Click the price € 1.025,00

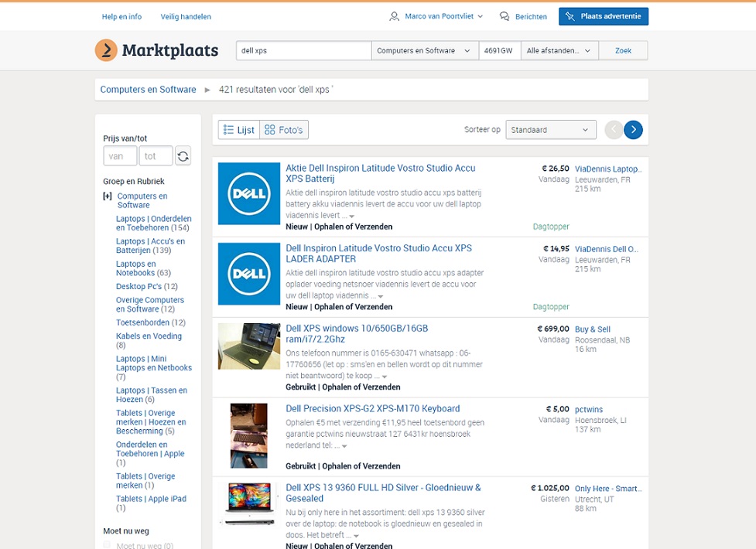(549, 488)
